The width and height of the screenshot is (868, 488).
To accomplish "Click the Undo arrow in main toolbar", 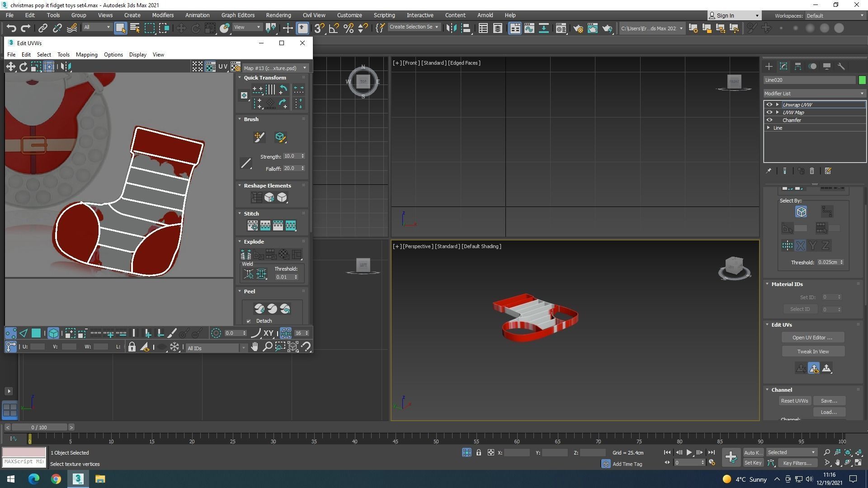I will (11, 28).
